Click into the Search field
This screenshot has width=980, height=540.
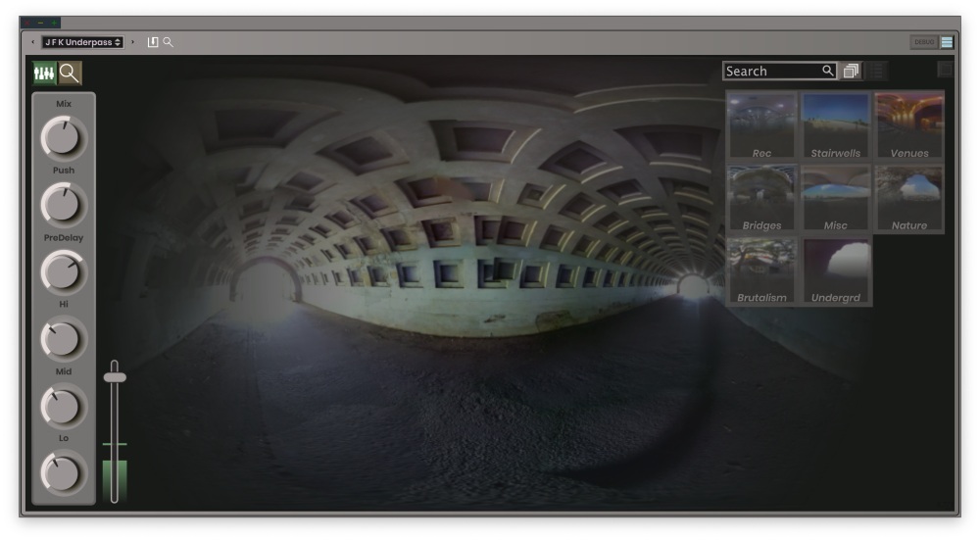[x=779, y=72]
